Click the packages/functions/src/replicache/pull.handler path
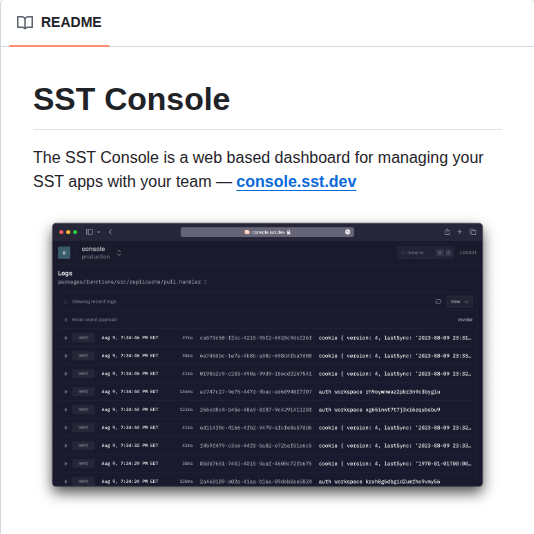The height and width of the screenshot is (534, 534). pyautogui.click(x=129, y=282)
